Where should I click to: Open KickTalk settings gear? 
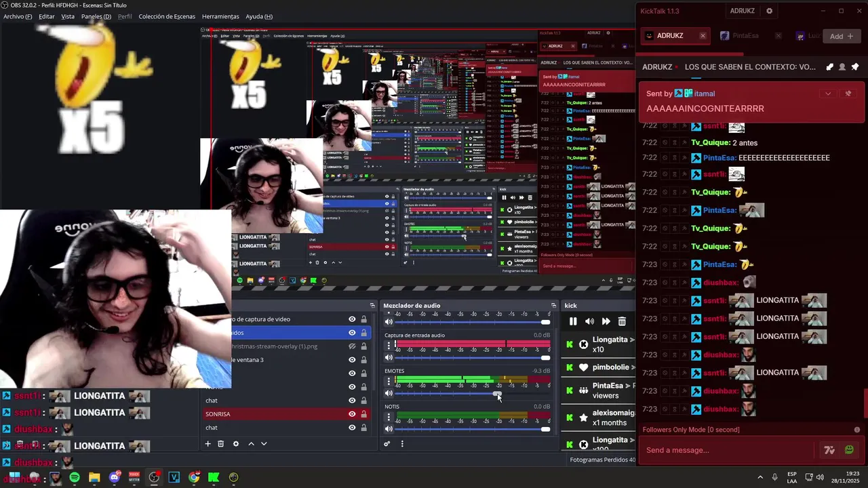[769, 11]
